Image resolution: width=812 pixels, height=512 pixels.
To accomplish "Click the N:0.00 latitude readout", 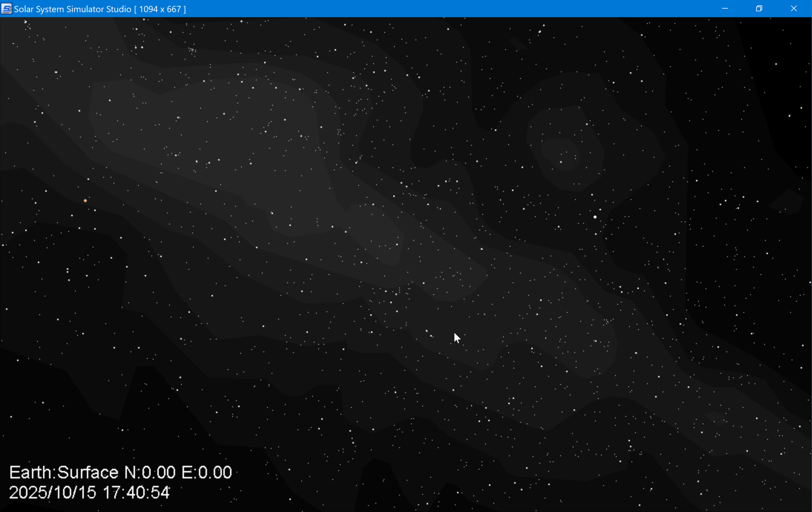I will coord(150,473).
